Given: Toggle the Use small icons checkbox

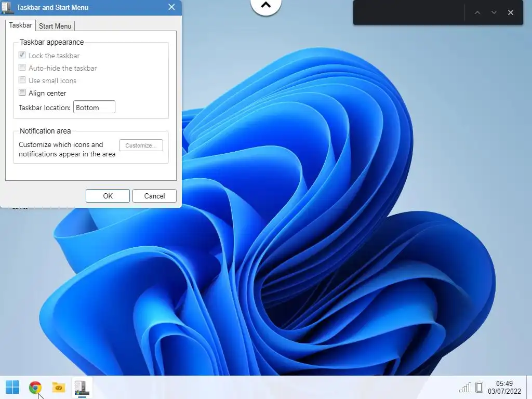Looking at the screenshot, I should [22, 80].
